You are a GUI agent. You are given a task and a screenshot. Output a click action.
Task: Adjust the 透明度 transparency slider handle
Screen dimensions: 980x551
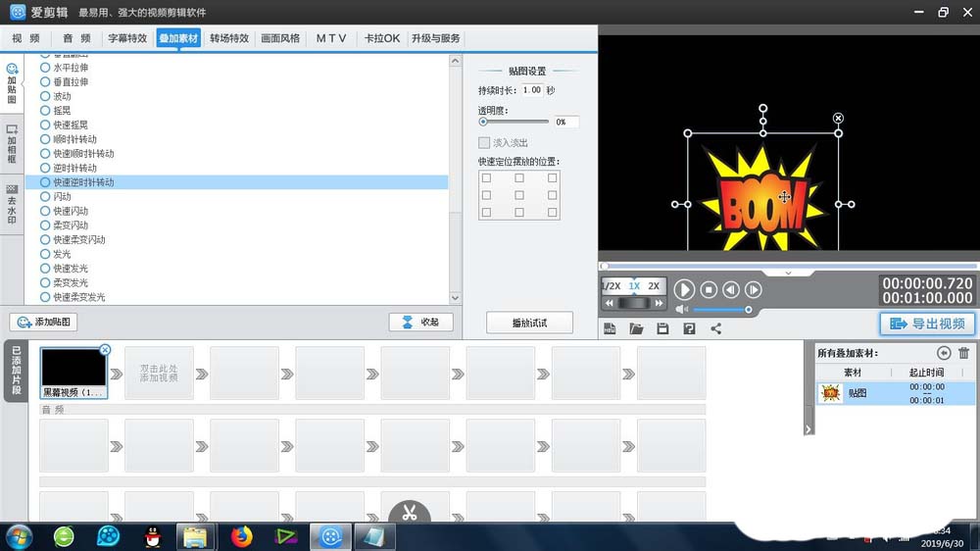coord(483,122)
